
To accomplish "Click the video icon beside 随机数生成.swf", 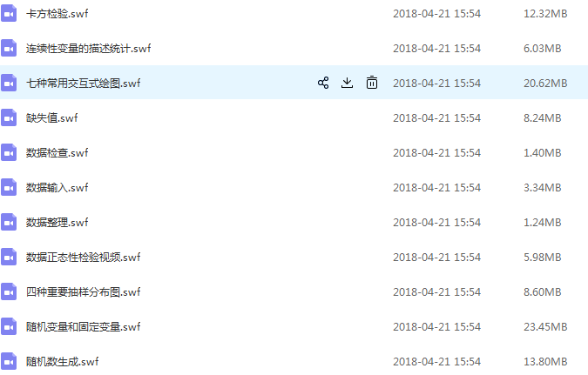I will click(x=9, y=361).
